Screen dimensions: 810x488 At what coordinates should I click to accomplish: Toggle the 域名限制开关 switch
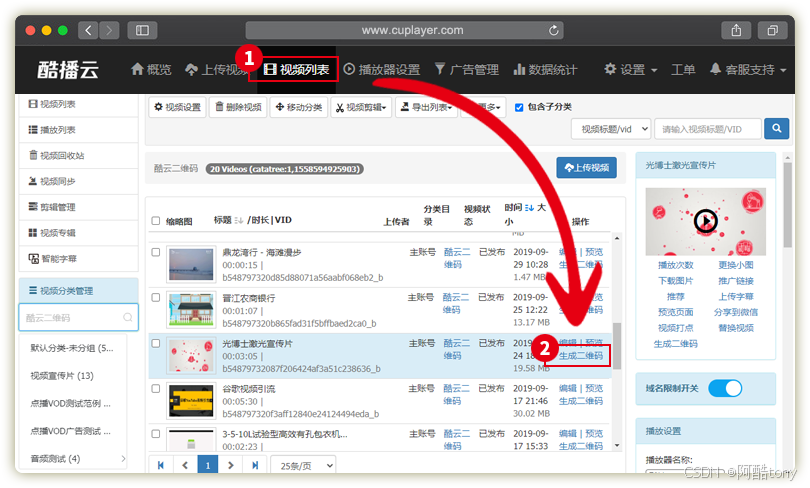pos(725,388)
